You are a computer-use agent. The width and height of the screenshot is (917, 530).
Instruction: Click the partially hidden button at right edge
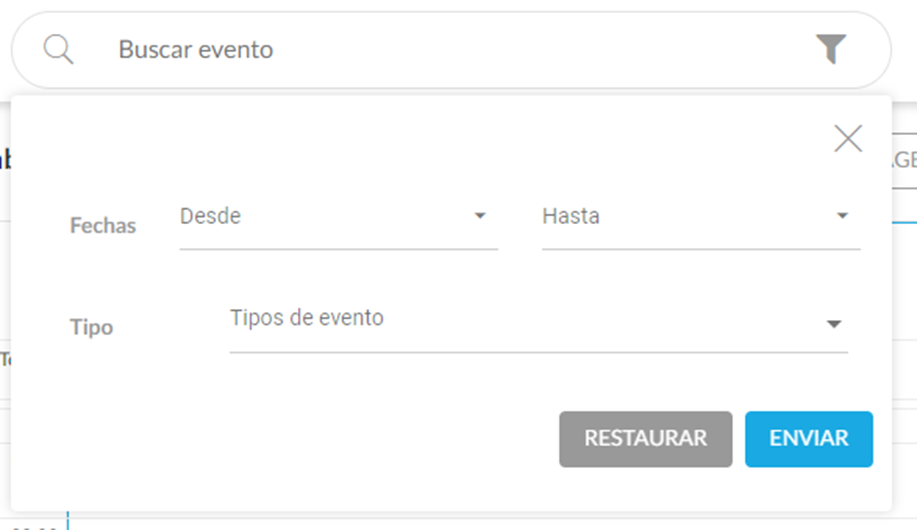(x=905, y=161)
